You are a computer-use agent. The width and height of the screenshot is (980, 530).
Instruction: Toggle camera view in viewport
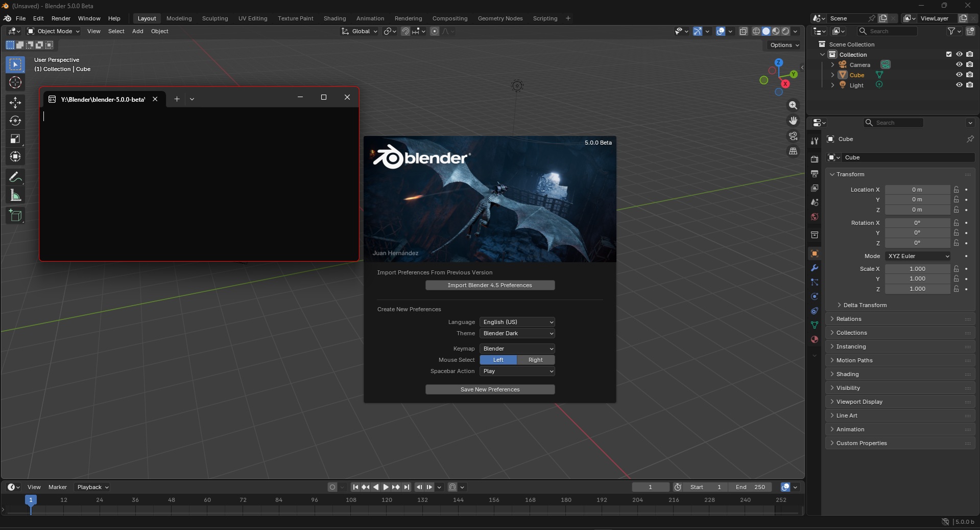click(793, 136)
